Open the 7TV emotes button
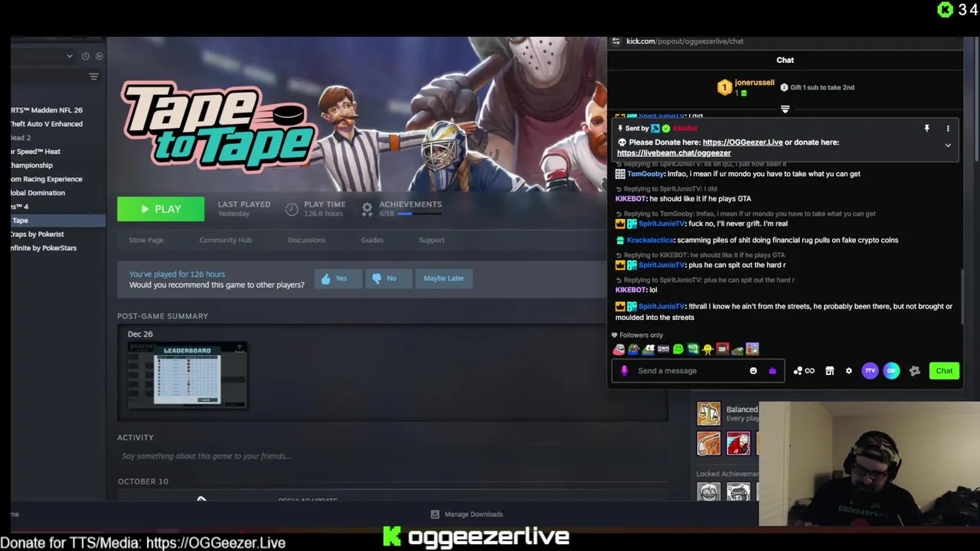Screen dimensions: 980x551 [870, 371]
